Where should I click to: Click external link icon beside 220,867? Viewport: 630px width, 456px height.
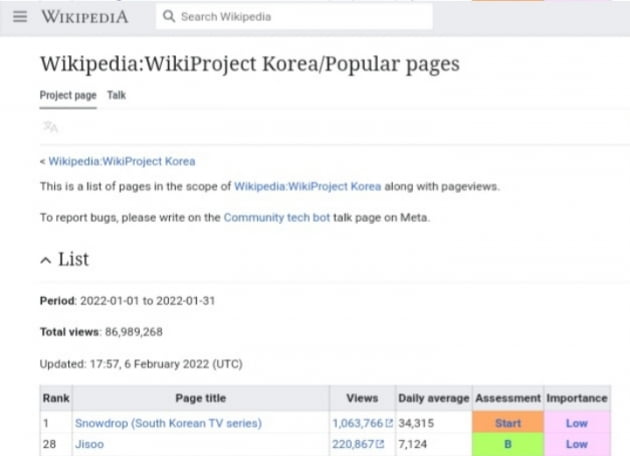380,444
